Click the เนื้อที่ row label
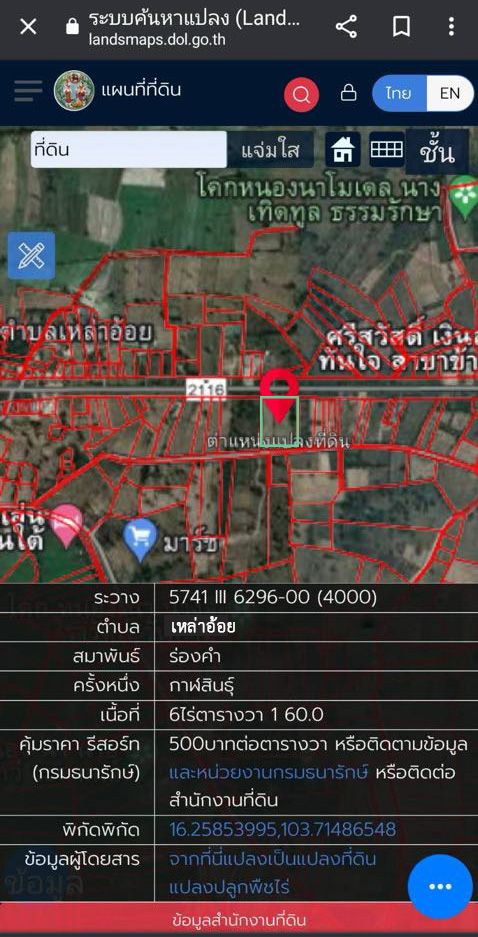The height and width of the screenshot is (937, 478). pos(120,714)
